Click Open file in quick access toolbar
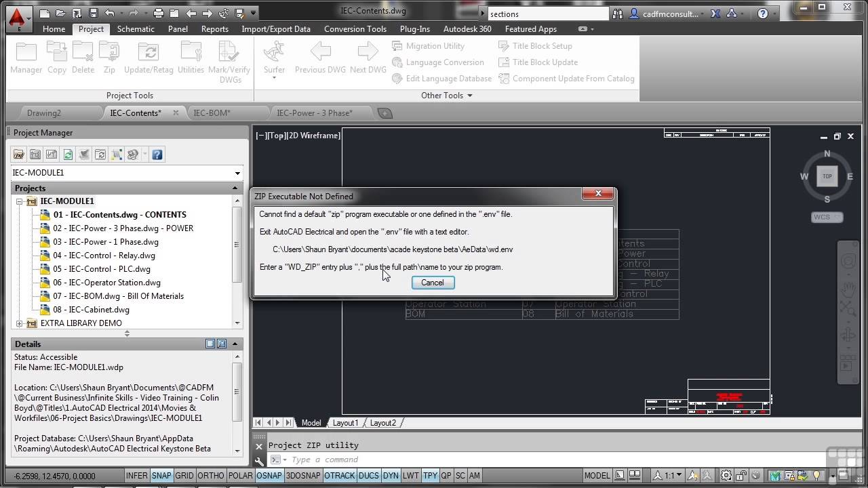The height and width of the screenshot is (488, 868). pos(61,13)
